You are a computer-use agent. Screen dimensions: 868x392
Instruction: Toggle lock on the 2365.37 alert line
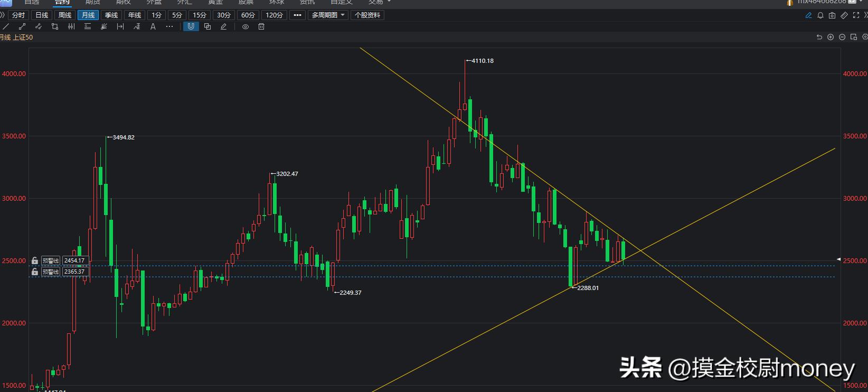click(35, 272)
